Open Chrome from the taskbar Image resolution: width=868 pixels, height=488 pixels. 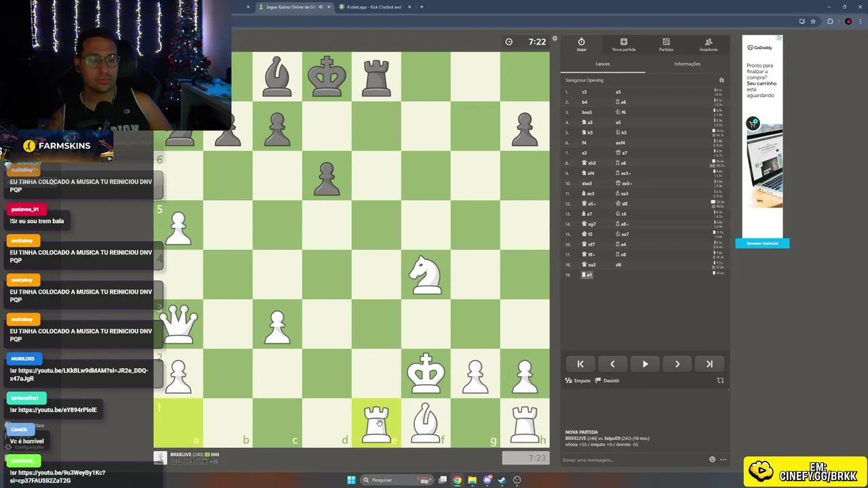(x=457, y=480)
